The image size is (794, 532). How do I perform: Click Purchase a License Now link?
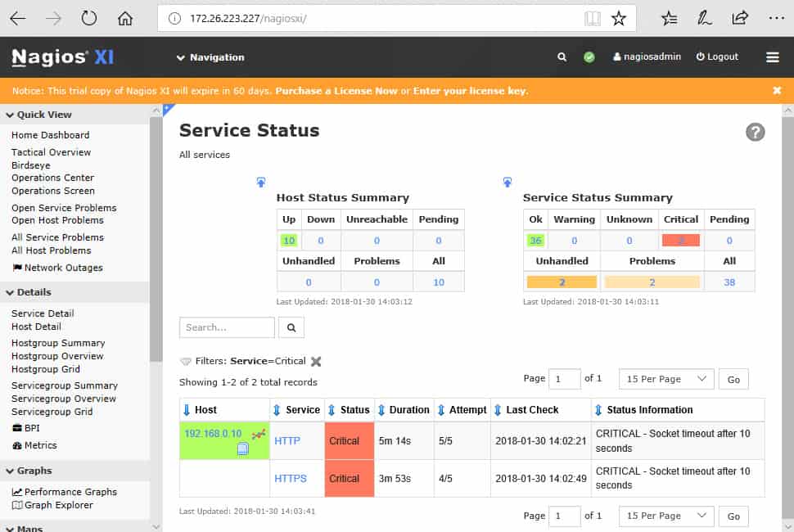tap(336, 91)
